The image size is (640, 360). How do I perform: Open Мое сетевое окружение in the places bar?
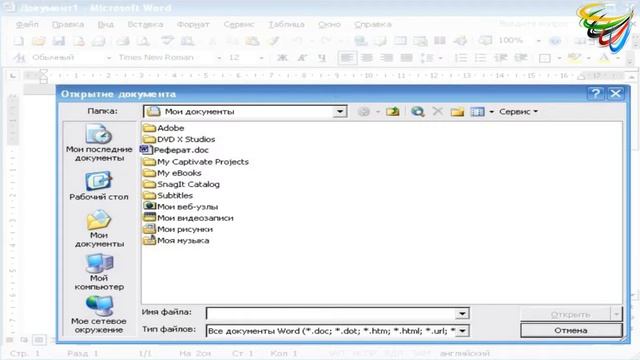(x=99, y=315)
